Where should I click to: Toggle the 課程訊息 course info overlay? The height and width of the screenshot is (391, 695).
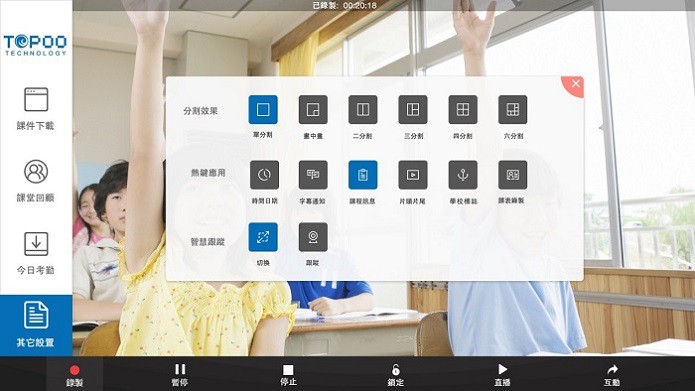coord(363,175)
